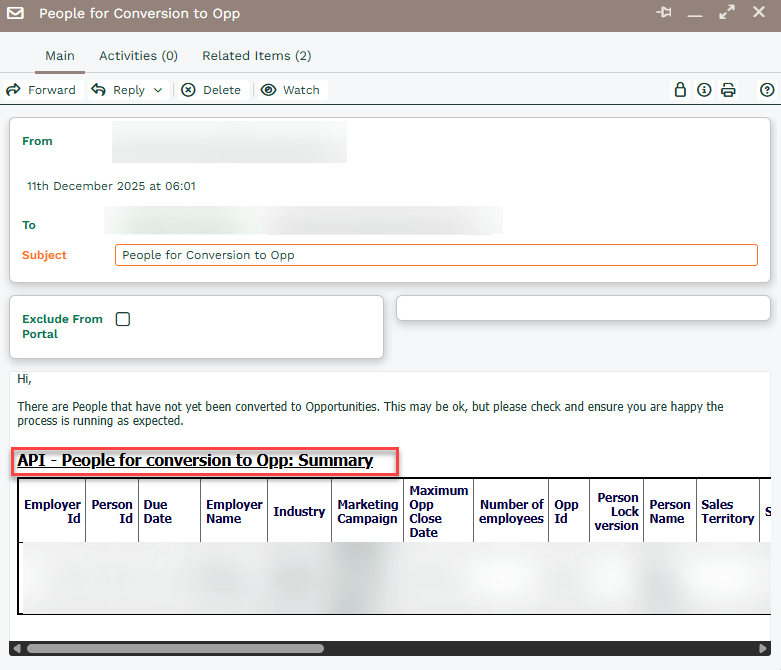Click scrollbar left arrow at bottom

click(16, 648)
